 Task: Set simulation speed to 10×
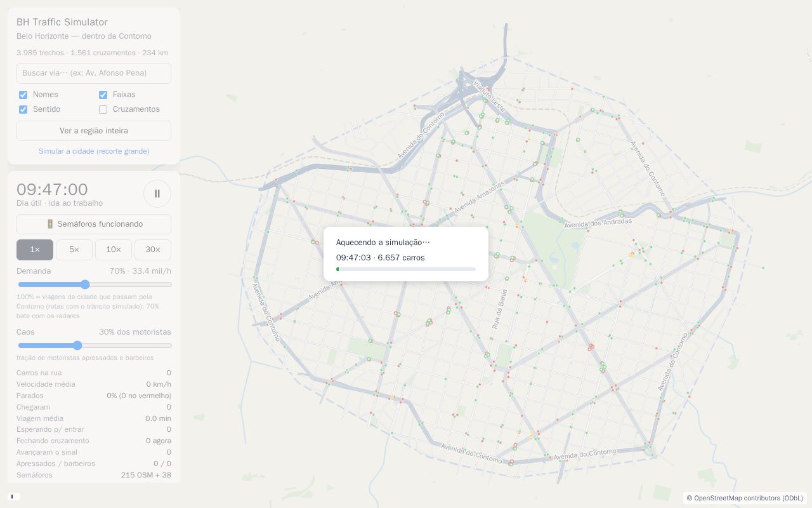[114, 250]
